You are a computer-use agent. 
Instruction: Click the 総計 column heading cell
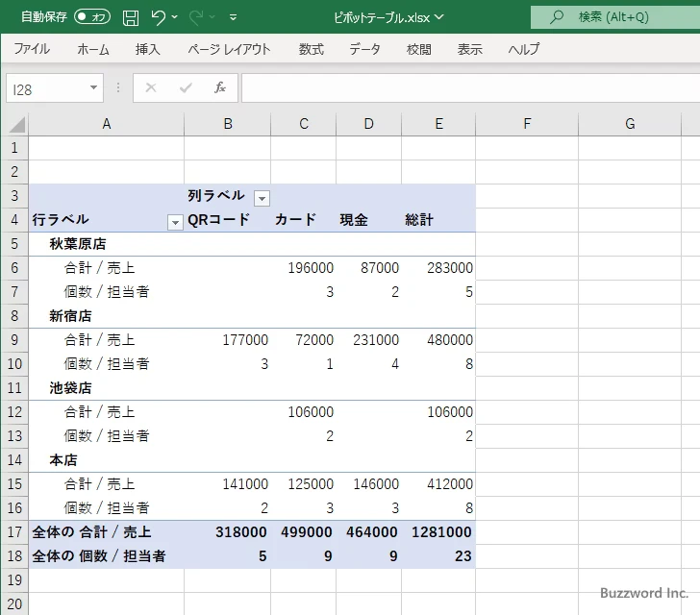[x=438, y=220]
